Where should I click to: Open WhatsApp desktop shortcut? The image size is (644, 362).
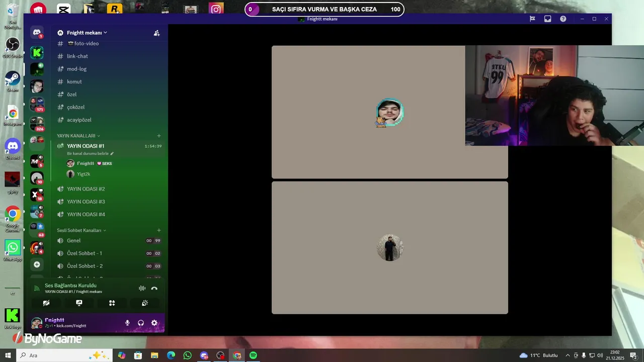pyautogui.click(x=13, y=250)
